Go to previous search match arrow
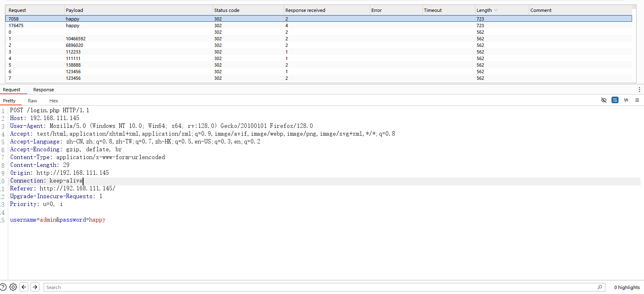Viewport: 644px width, 294px height. (x=24, y=287)
